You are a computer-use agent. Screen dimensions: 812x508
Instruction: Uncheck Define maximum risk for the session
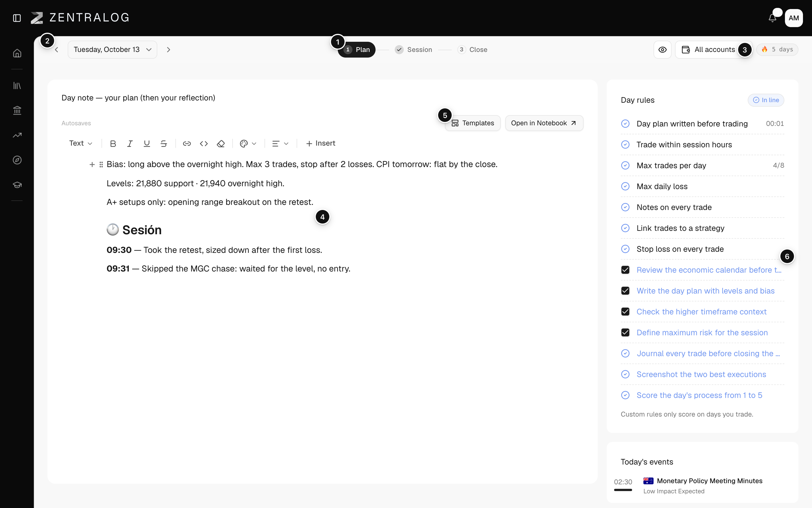point(625,333)
